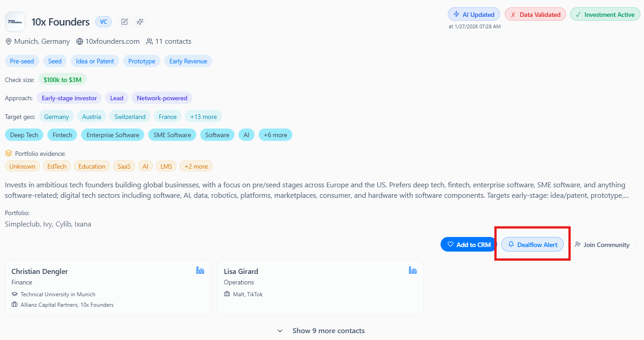Click the AI Updated badge
The image size is (644, 340).
coord(474,15)
